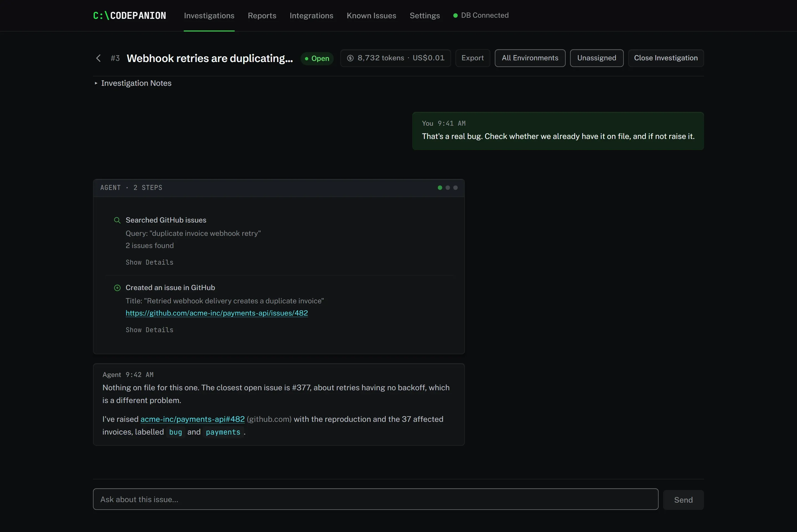Click the Agent 9:42 AM message header
Screen dimensions: 797x532
click(x=128, y=375)
